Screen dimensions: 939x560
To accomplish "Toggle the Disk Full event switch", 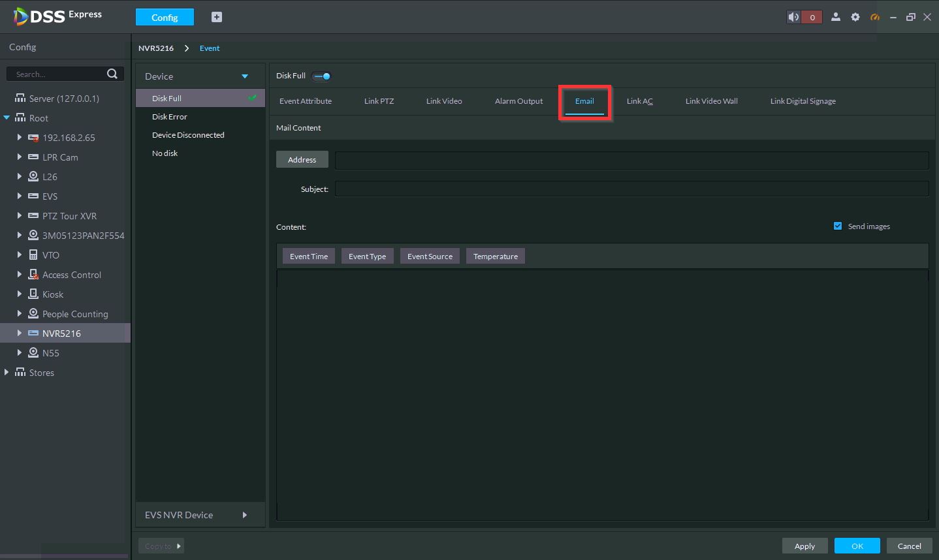I will click(321, 76).
